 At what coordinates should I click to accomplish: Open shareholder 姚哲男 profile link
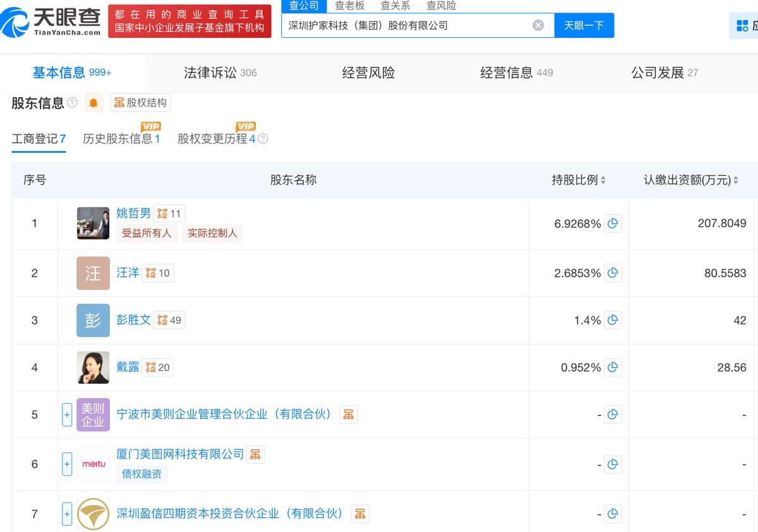133,213
